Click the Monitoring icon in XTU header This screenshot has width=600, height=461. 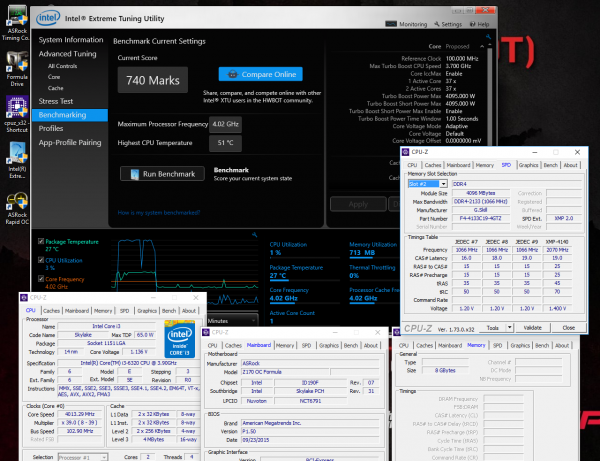click(x=391, y=24)
